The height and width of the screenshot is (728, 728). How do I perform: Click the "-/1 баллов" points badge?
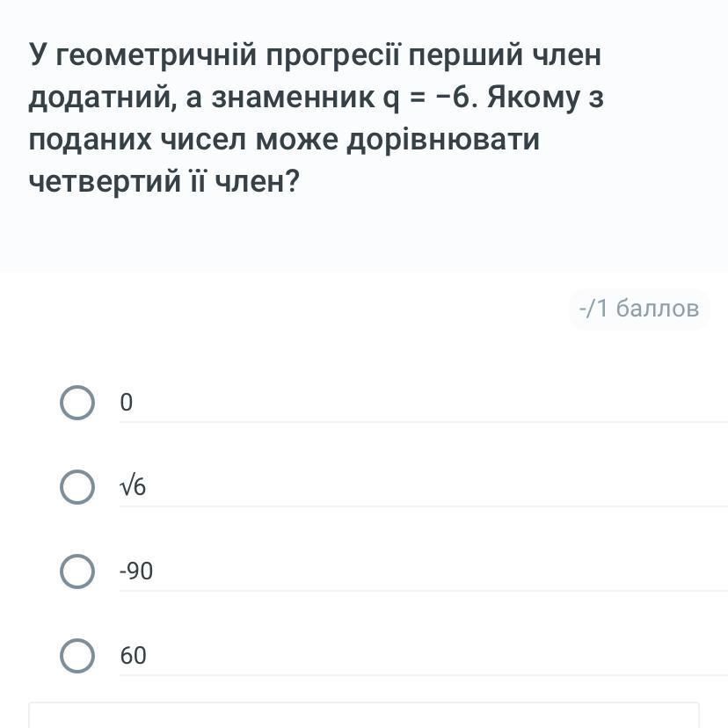[638, 309]
